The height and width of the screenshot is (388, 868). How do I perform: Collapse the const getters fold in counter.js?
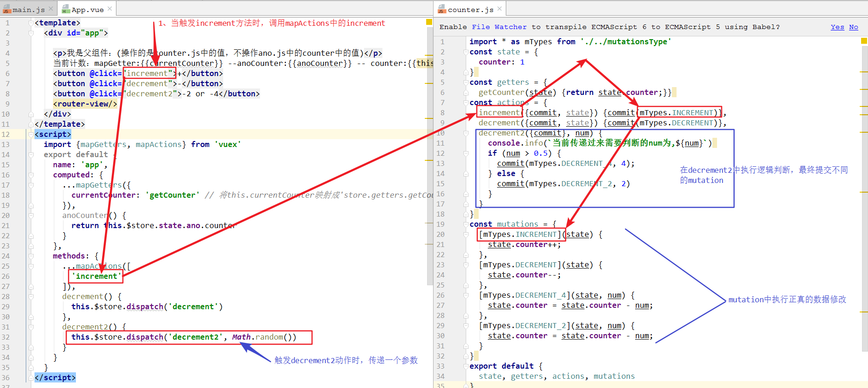(466, 82)
